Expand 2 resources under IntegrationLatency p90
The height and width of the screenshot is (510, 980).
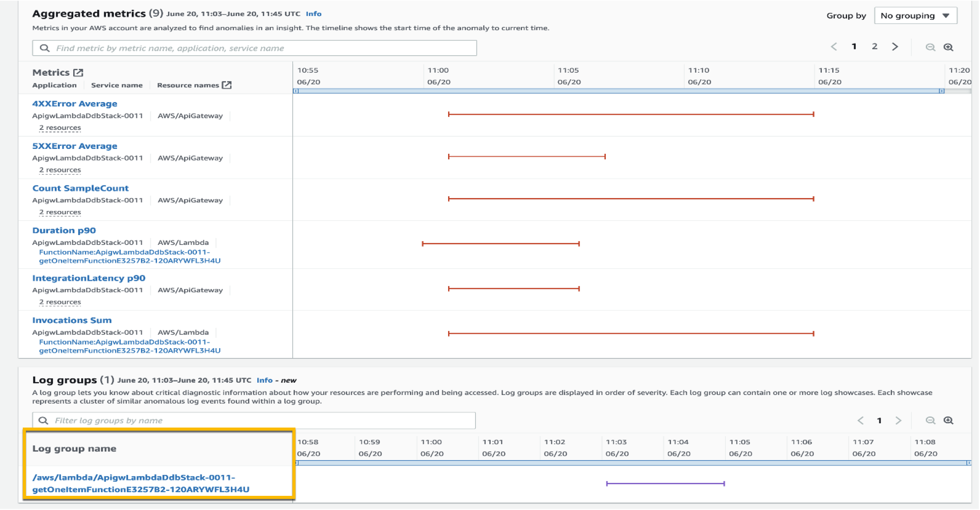point(60,301)
